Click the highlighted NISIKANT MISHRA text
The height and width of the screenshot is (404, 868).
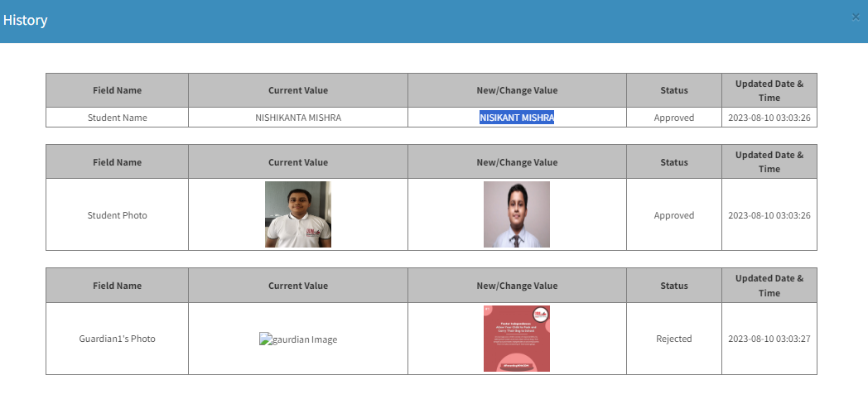pos(517,118)
